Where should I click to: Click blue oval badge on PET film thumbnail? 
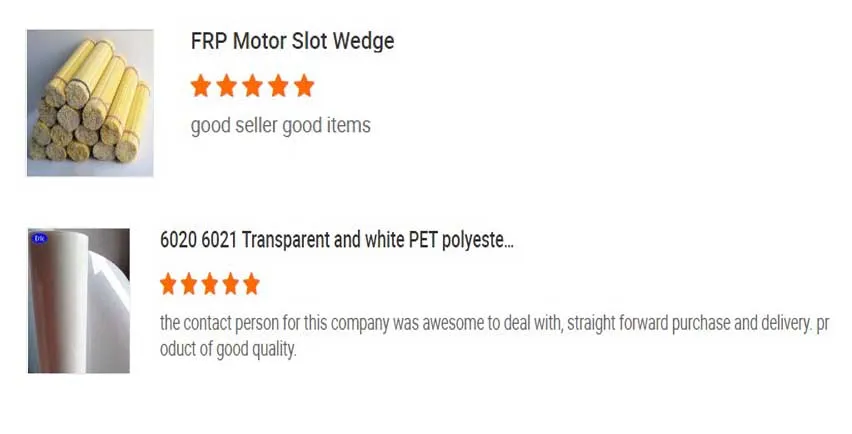(39, 238)
